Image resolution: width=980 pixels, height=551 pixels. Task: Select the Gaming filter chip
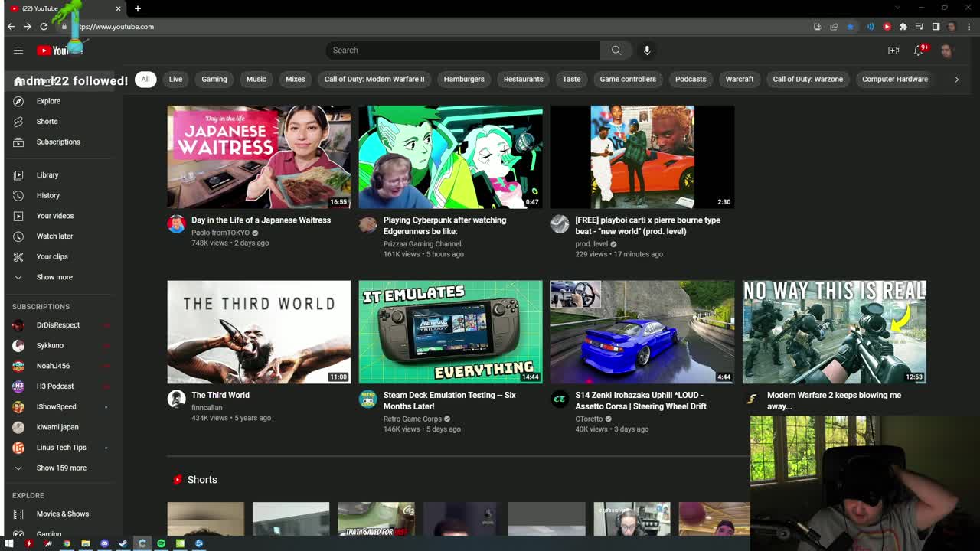click(214, 80)
